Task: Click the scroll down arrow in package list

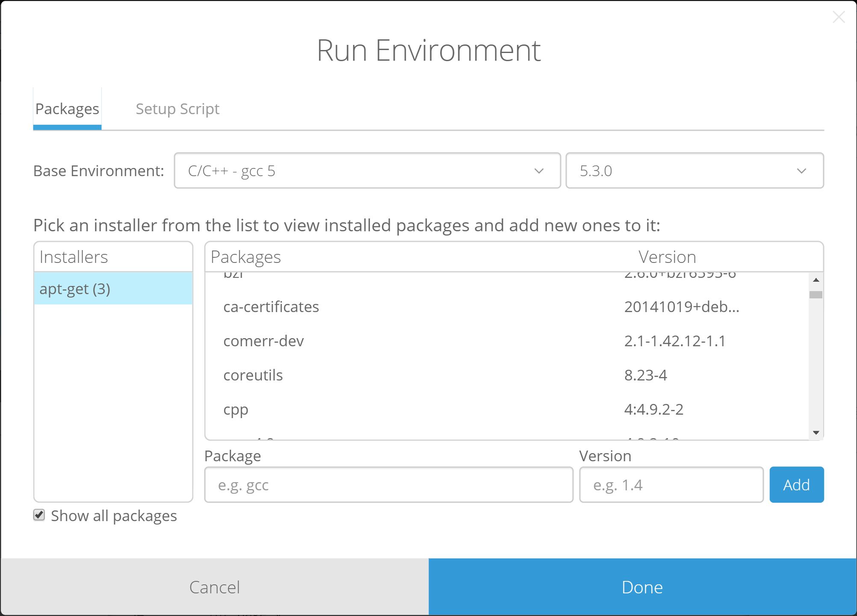Action: (x=816, y=433)
